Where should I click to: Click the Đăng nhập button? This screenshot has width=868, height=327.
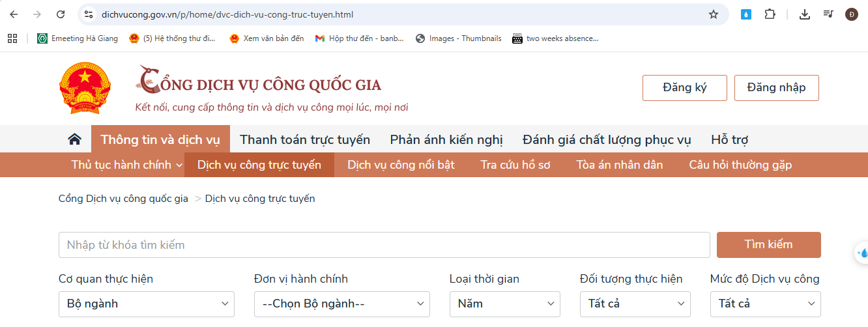click(776, 88)
